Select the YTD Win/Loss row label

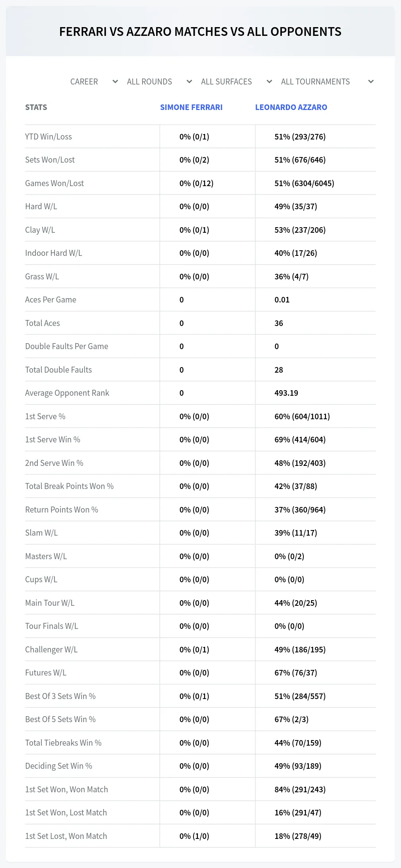click(x=49, y=137)
